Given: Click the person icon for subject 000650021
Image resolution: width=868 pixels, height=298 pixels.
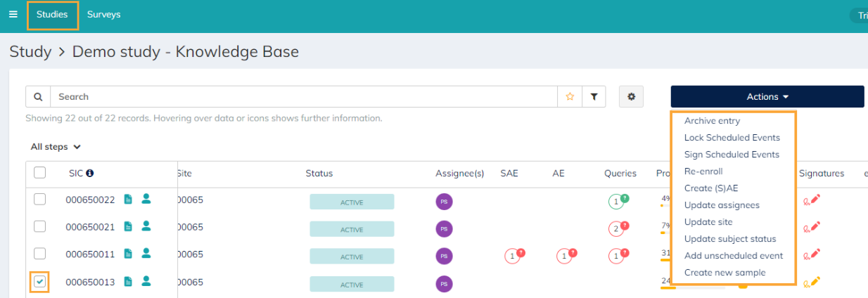Looking at the screenshot, I should point(146,226).
